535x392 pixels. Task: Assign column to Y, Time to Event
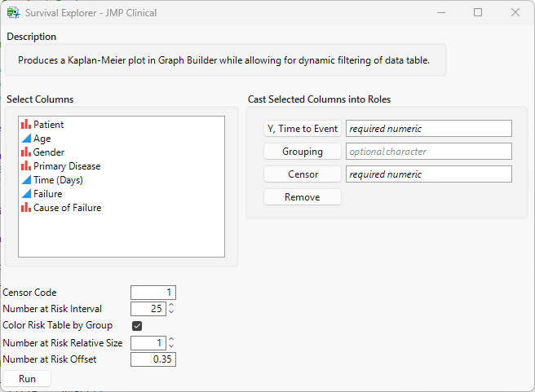[x=302, y=129]
